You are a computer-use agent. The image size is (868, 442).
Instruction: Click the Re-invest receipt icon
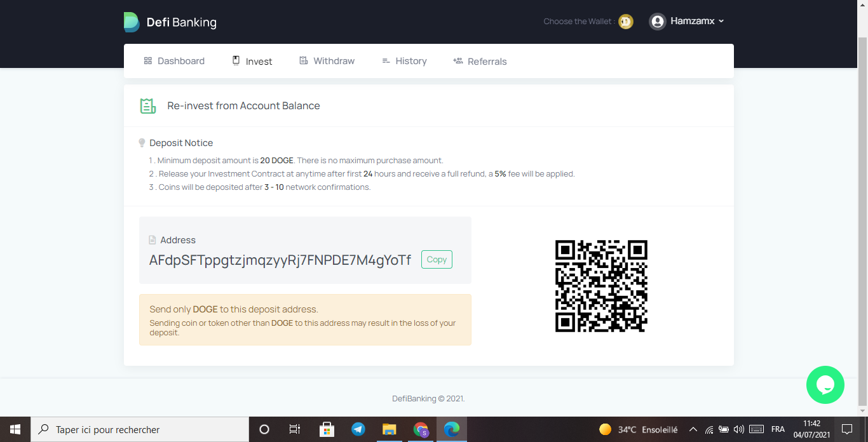[148, 106]
